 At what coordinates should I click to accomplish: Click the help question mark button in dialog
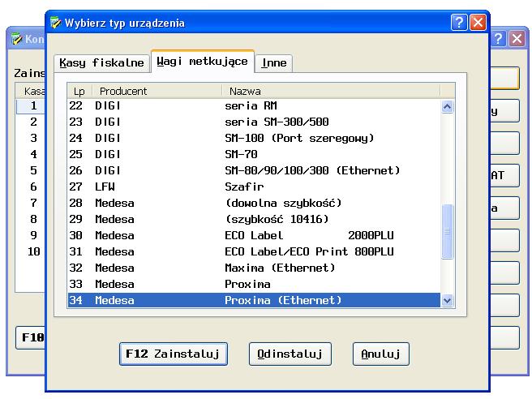click(x=459, y=23)
